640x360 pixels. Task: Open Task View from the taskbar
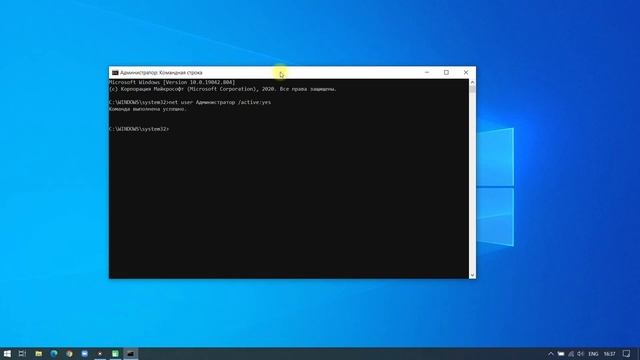22,353
